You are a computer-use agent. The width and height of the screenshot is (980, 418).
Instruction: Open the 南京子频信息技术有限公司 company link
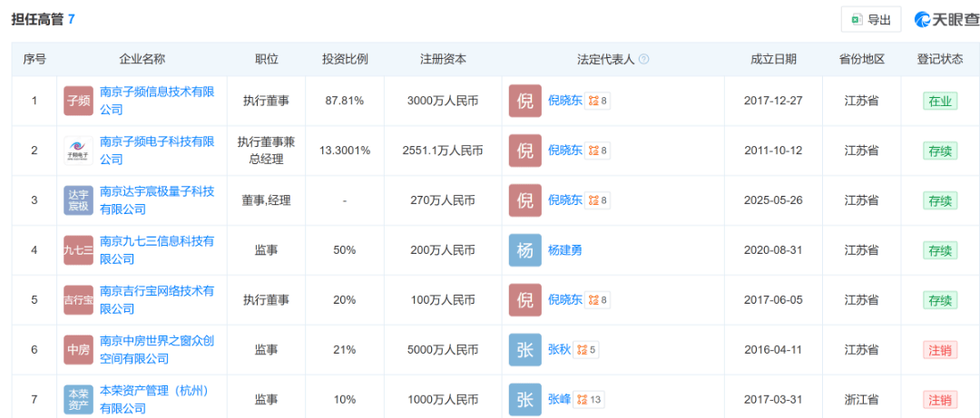click(x=157, y=101)
